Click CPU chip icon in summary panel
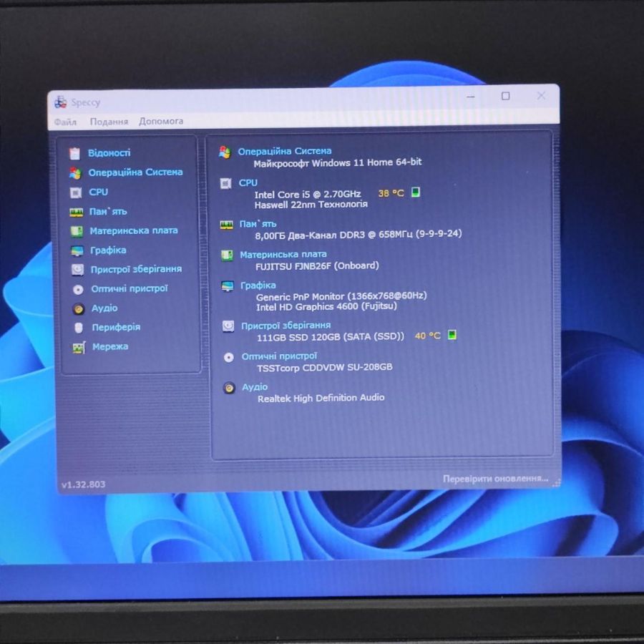The width and height of the screenshot is (644, 644). pos(225,184)
